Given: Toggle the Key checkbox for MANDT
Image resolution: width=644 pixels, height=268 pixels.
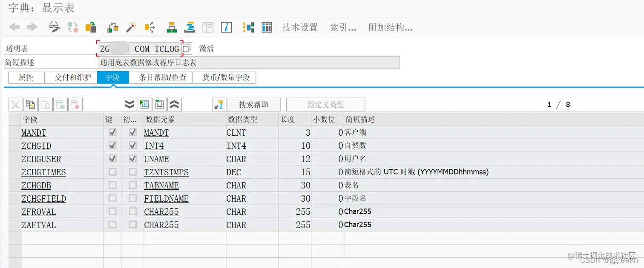Looking at the screenshot, I should (112, 132).
